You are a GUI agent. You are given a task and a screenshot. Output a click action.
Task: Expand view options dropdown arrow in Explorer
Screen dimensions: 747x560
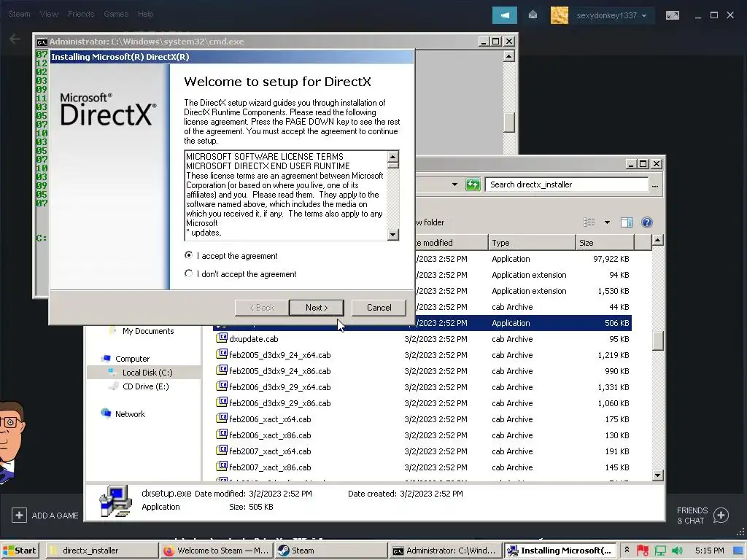(607, 222)
